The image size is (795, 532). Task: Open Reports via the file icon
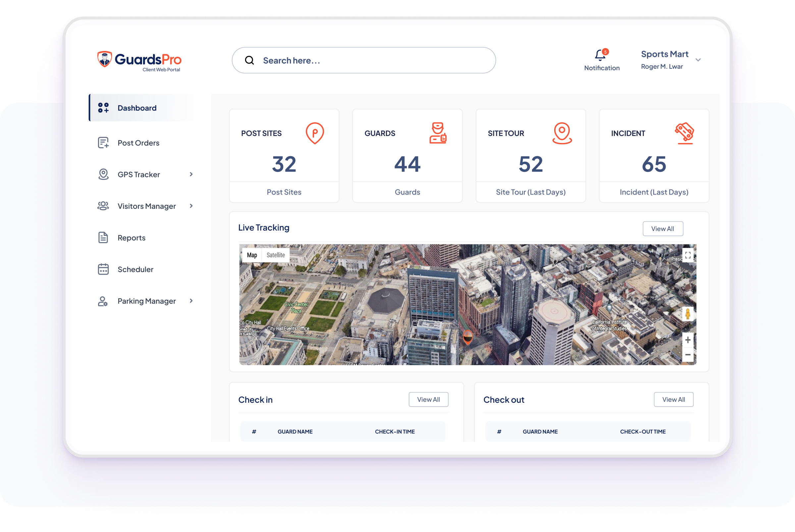[103, 238]
